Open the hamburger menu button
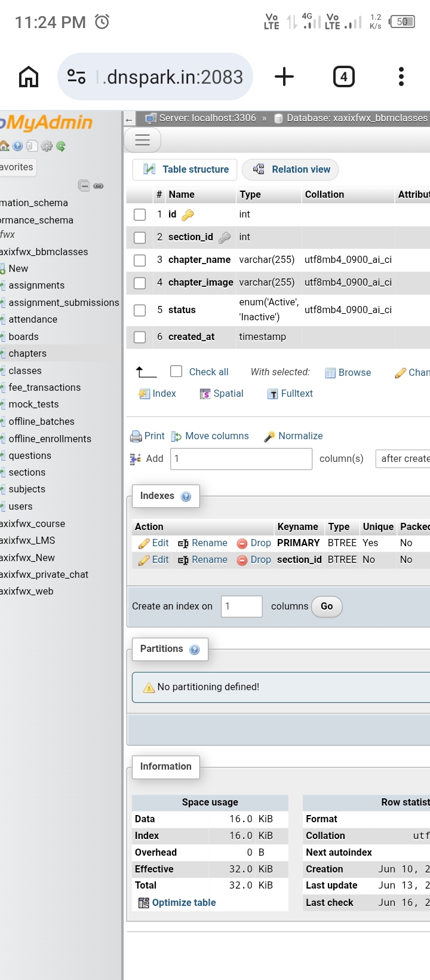430x980 pixels. (x=142, y=140)
